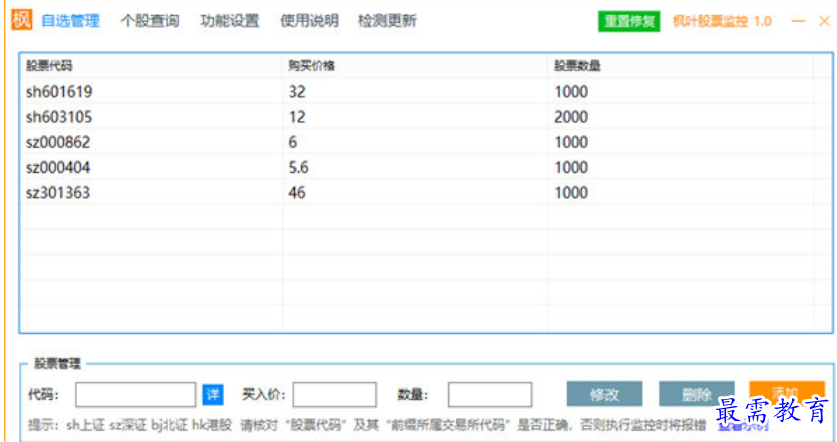Click the orange 添加 button
The width and height of the screenshot is (837, 442).
pos(786,391)
